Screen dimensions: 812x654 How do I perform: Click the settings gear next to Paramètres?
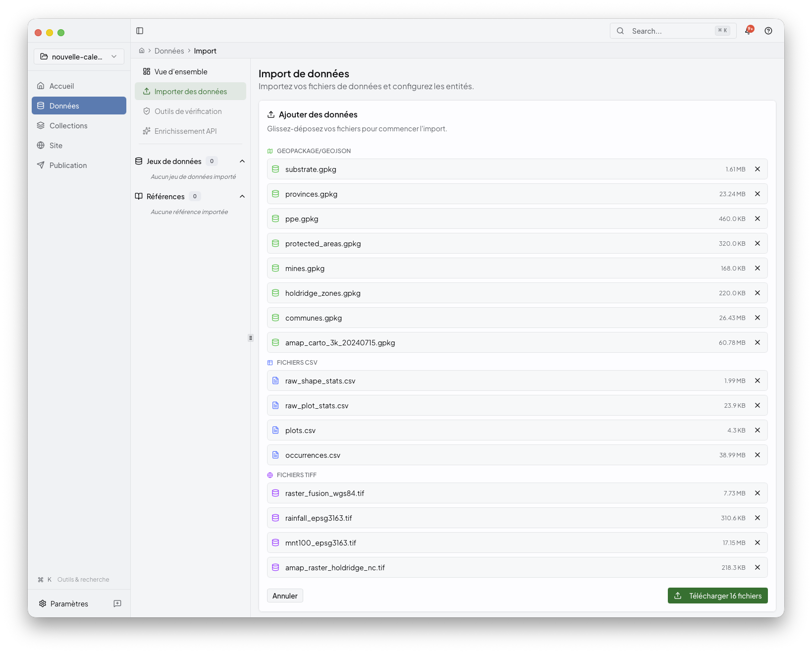(42, 603)
